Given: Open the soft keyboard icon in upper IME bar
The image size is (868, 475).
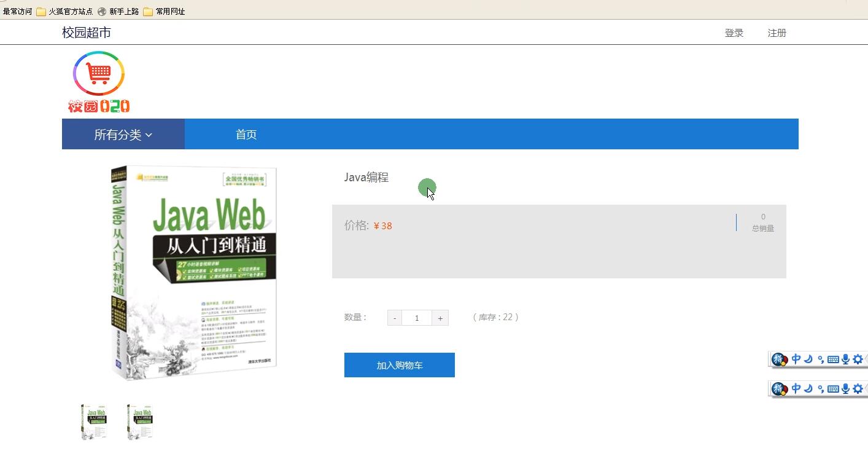Looking at the screenshot, I should (x=833, y=360).
